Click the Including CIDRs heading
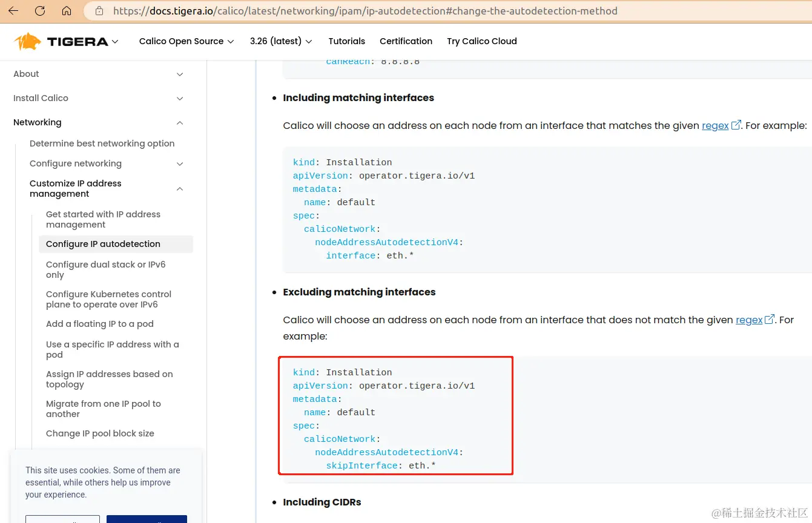The width and height of the screenshot is (812, 523). click(322, 502)
